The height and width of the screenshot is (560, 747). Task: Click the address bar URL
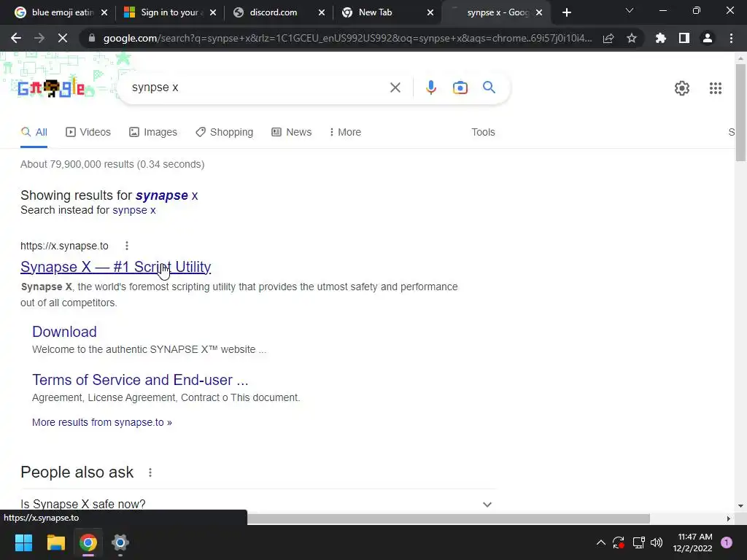tap(348, 38)
